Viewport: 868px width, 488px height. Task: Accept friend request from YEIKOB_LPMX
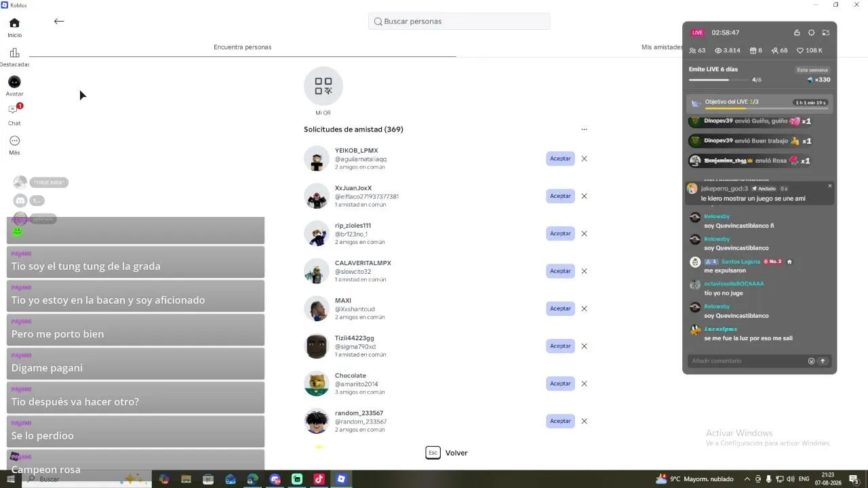click(x=560, y=159)
